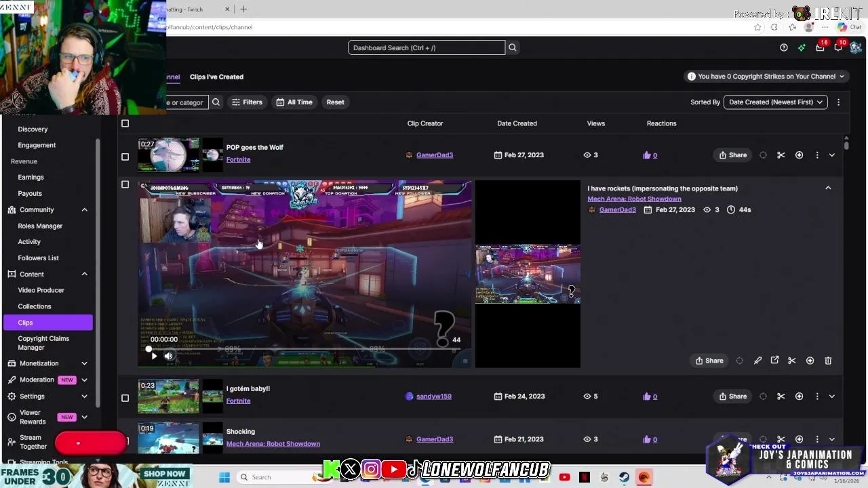Expand the Viewer Rewards sidebar section

point(84,417)
